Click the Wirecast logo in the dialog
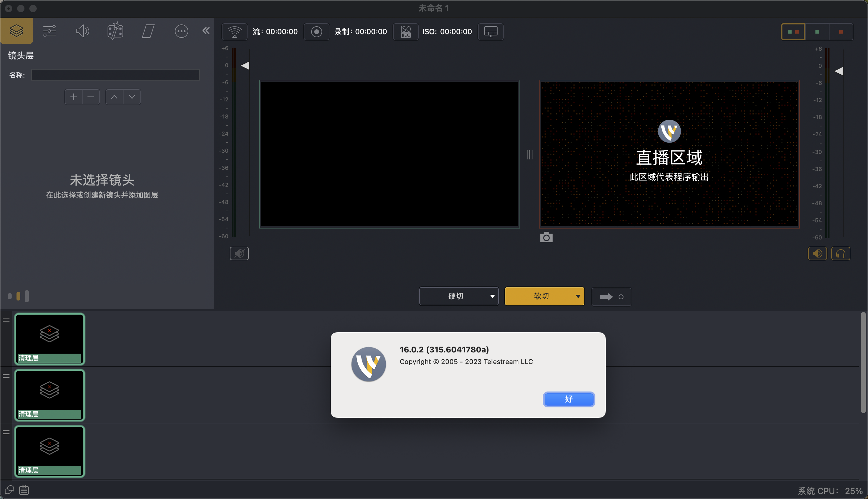Screen dimensions: 868x499 (368, 364)
